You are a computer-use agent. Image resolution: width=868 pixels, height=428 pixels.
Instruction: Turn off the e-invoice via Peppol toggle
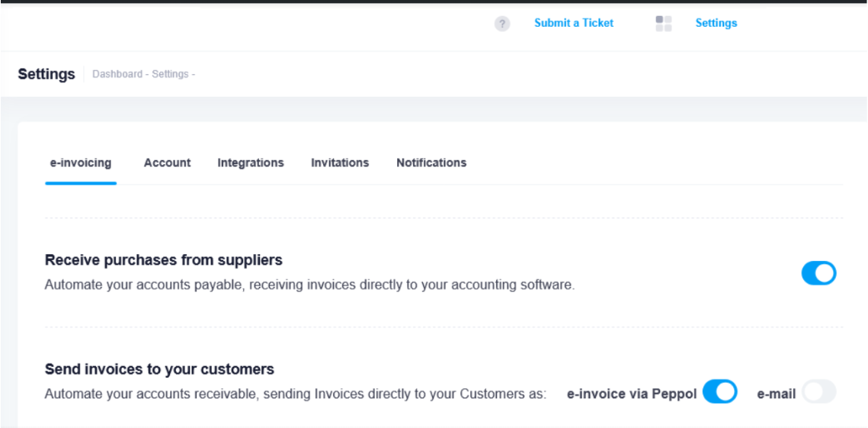[719, 392]
